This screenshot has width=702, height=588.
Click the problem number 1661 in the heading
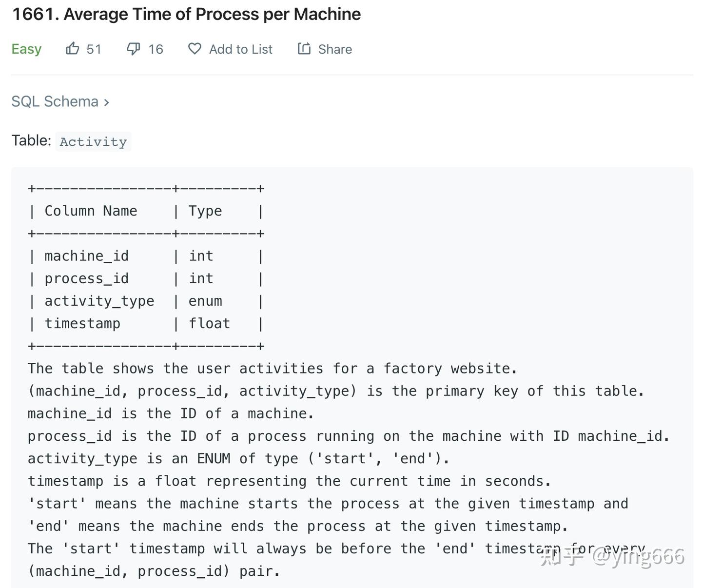(30, 14)
